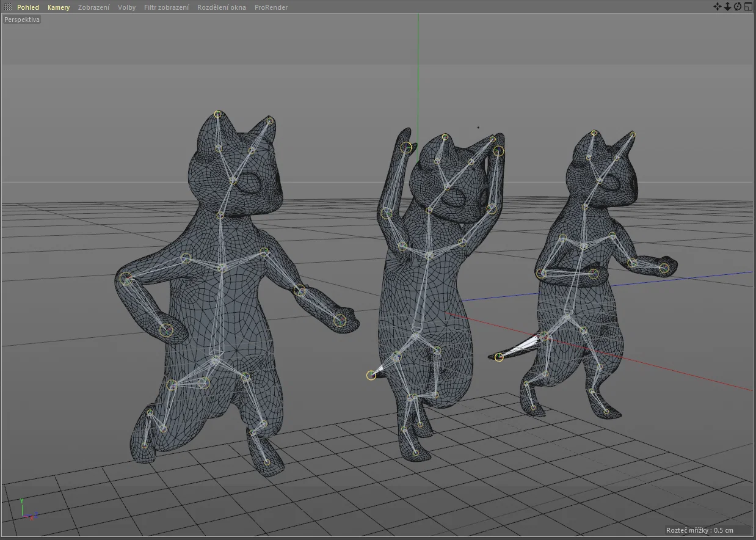Open the Filtr zobrazení menu

166,7
